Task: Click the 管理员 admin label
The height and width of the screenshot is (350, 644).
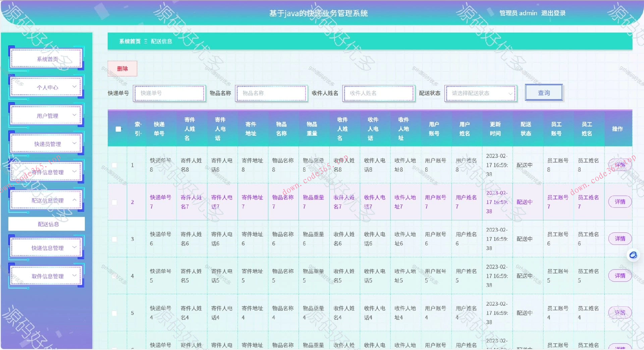Action: point(518,13)
